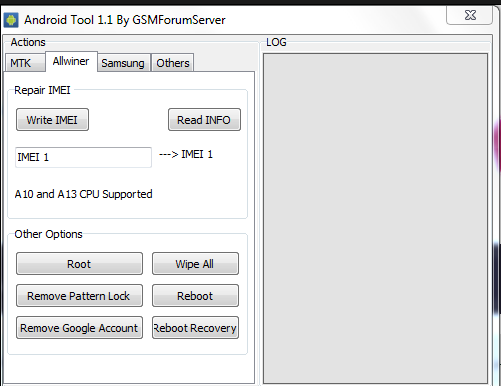Click the 'Actions' panel label

click(28, 42)
